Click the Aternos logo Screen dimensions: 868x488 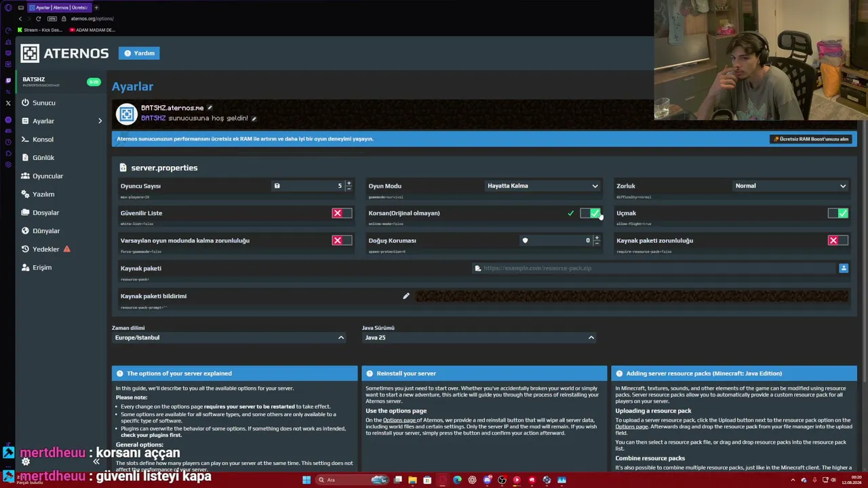coord(64,53)
